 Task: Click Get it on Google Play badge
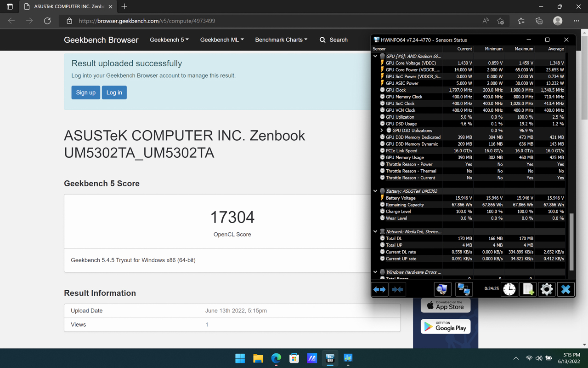[x=446, y=327]
